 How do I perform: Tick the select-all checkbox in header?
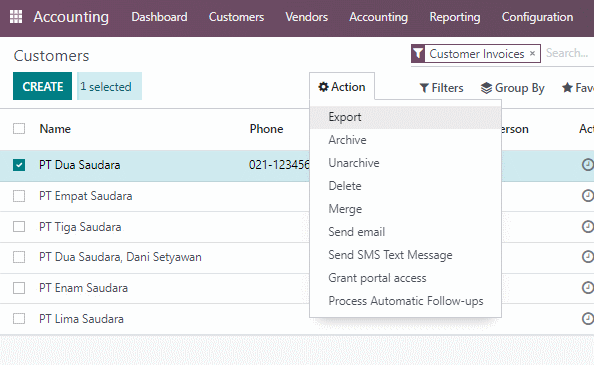coord(19,129)
